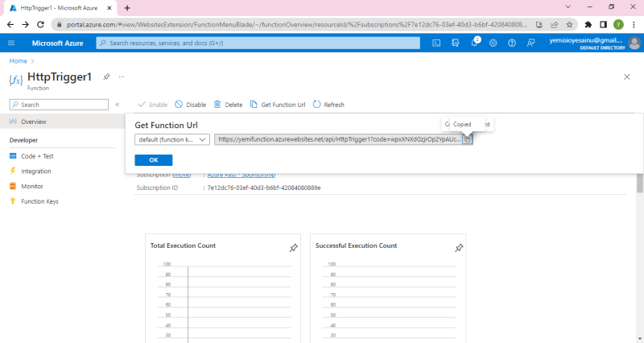Open the tab search chevron in title bar
Screen dimensions: 644x343
(568, 6)
